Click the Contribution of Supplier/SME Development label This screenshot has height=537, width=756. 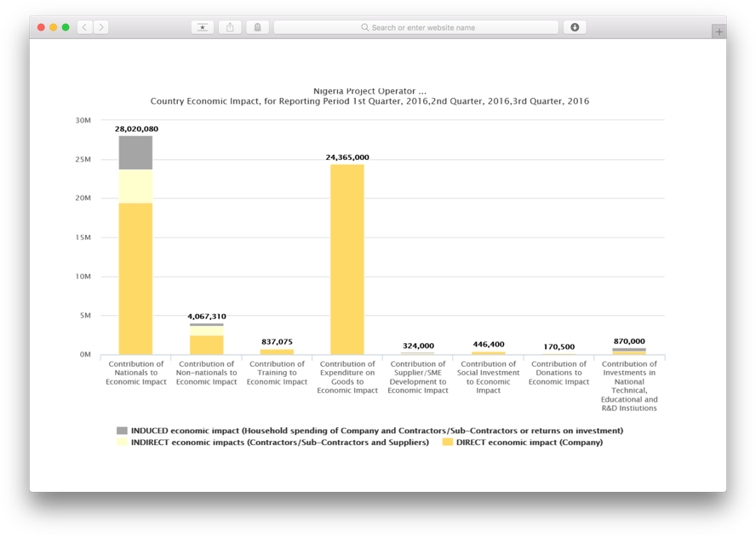418,377
